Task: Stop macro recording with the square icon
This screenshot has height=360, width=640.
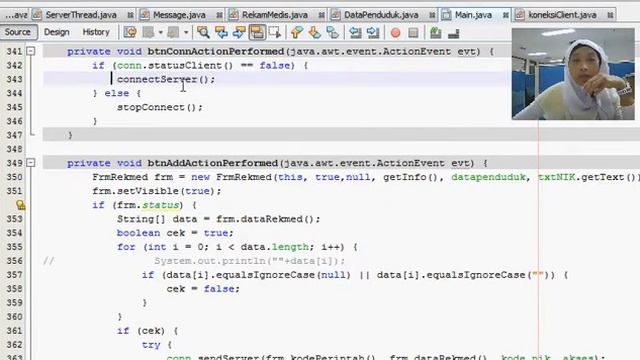Action: 413,33
